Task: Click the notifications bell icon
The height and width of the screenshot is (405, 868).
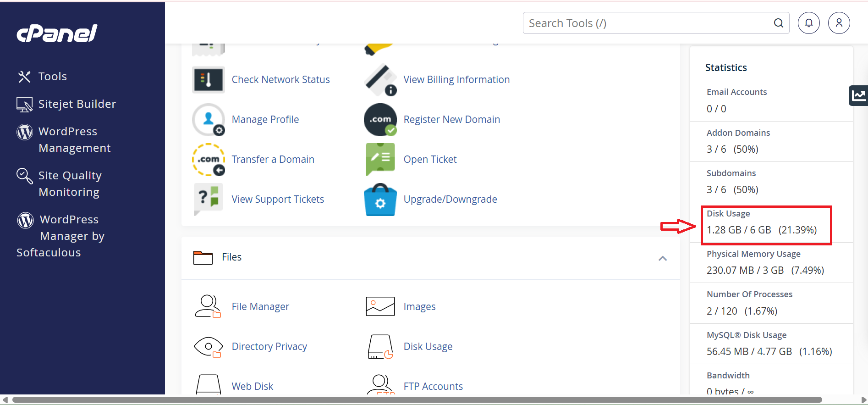Action: 808,23
